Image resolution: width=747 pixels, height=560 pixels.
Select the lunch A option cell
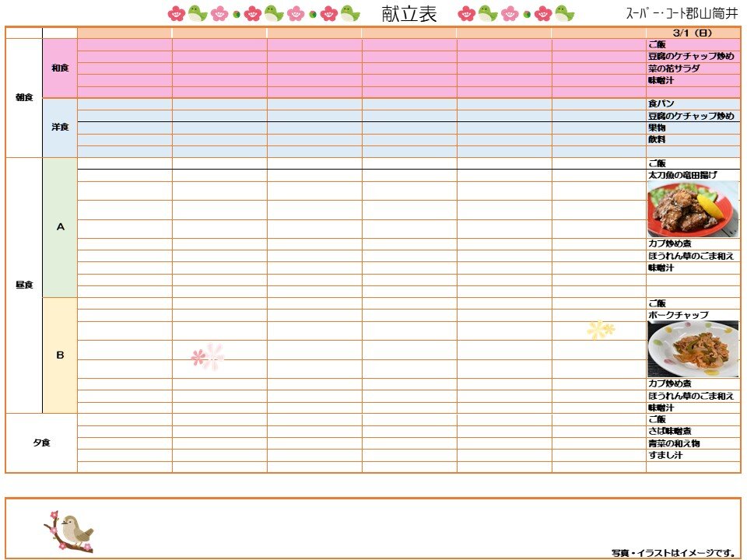(60, 227)
